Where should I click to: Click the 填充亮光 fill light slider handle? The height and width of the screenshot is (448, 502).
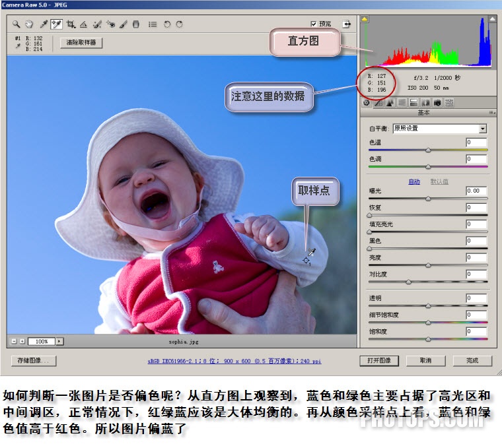click(369, 232)
